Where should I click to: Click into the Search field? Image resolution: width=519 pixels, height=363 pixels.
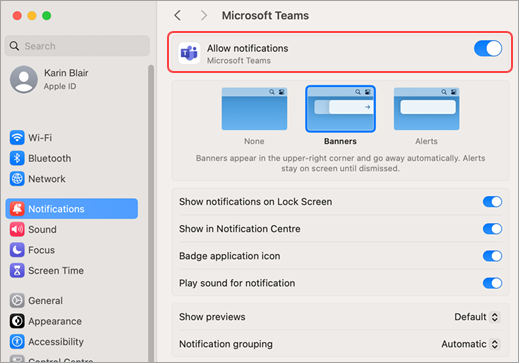(x=77, y=46)
